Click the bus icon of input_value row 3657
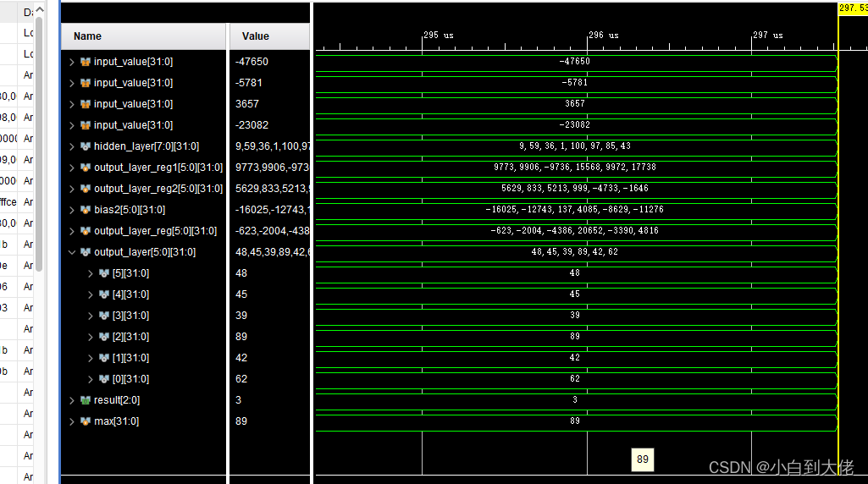Image resolution: width=868 pixels, height=484 pixels. [86, 104]
